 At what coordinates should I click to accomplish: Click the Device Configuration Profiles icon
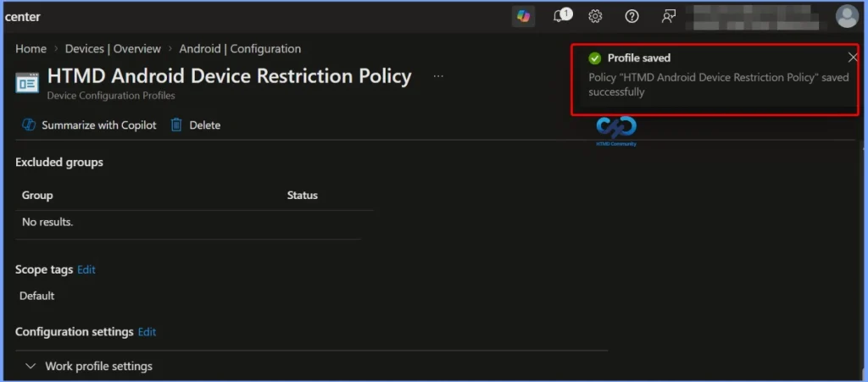click(27, 83)
